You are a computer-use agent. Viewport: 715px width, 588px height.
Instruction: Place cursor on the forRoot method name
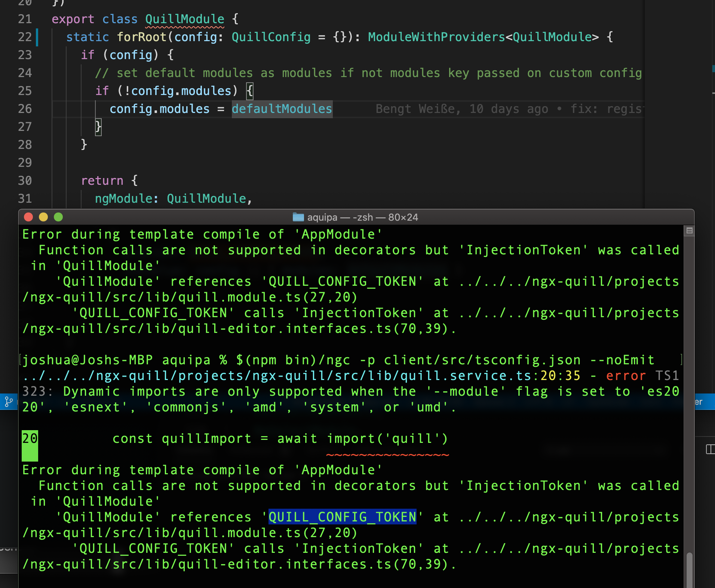(x=141, y=37)
